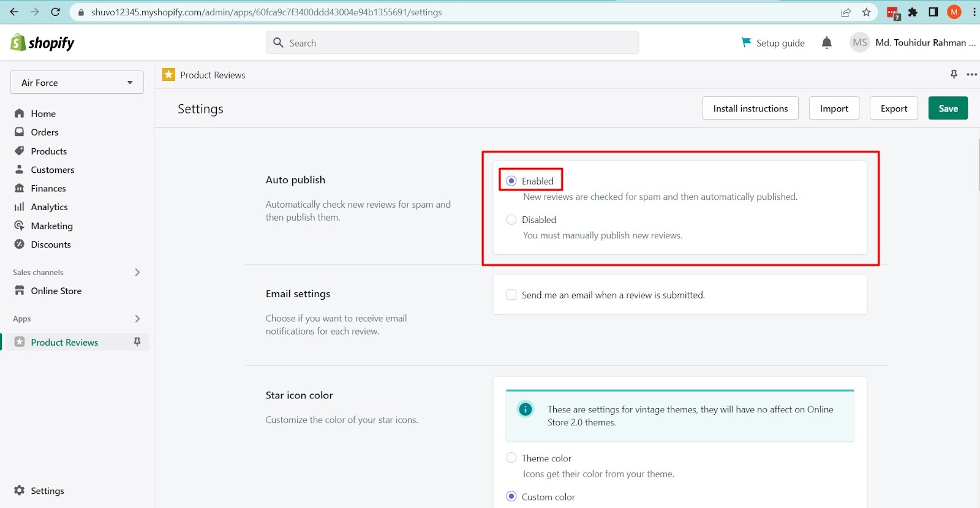Screen dimensions: 980x508
Task: Open the notifications bell
Action: tap(827, 42)
